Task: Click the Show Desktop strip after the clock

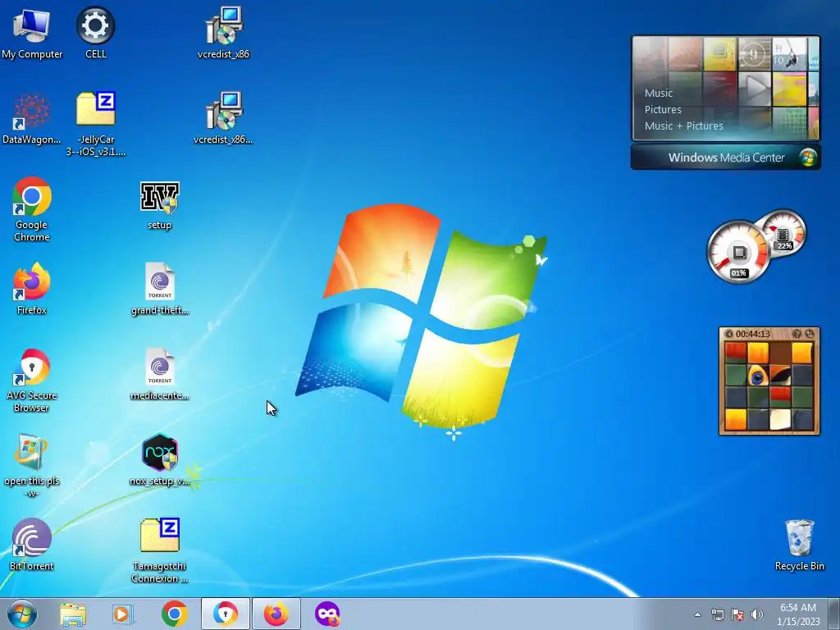Action: click(x=834, y=614)
